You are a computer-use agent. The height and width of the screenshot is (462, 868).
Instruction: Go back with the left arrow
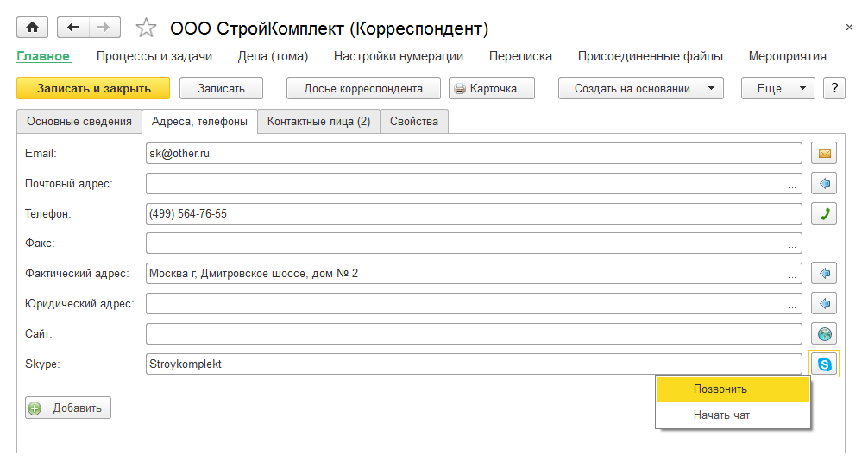click(72, 28)
